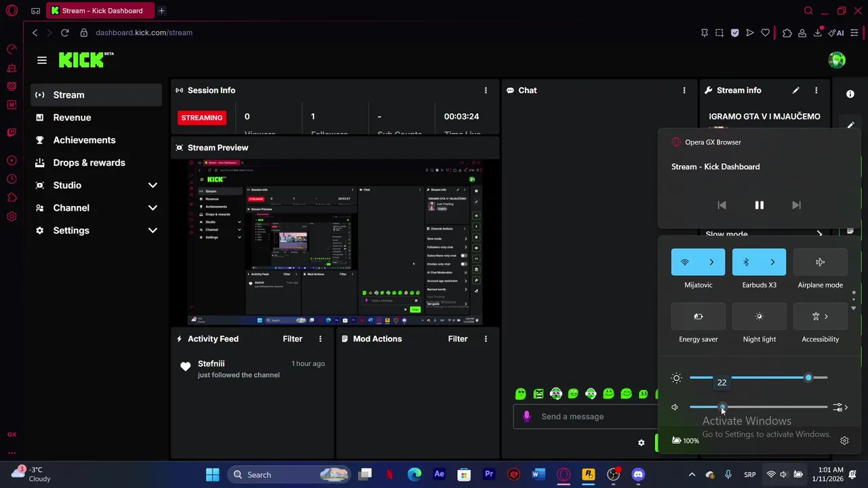Bookmark page with heart icon

pyautogui.click(x=766, y=33)
